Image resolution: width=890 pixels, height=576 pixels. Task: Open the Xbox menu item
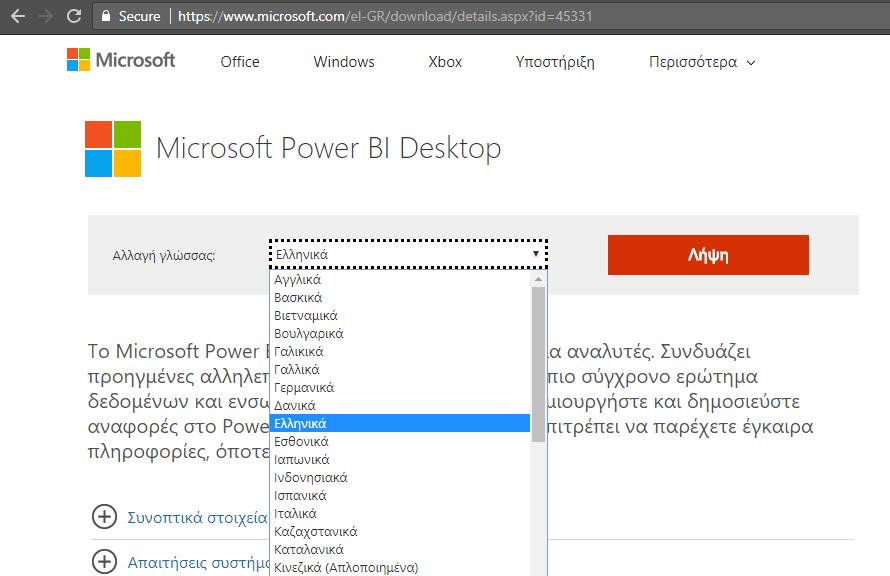(x=445, y=62)
